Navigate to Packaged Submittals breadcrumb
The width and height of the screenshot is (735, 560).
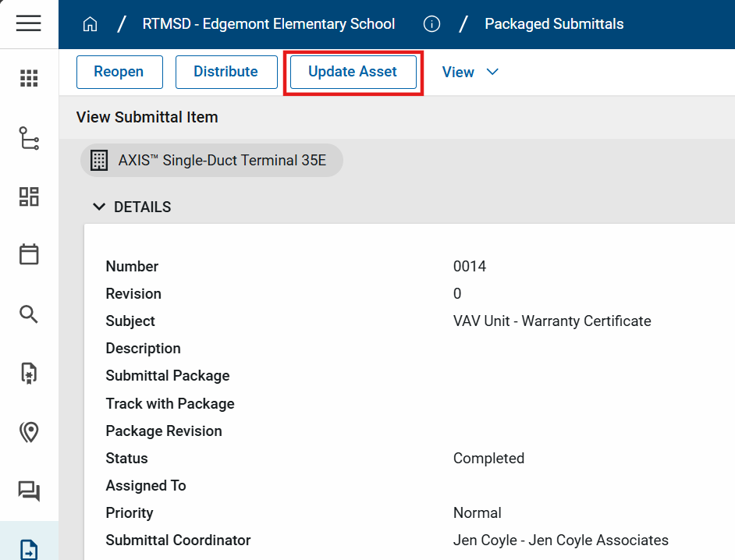(554, 24)
